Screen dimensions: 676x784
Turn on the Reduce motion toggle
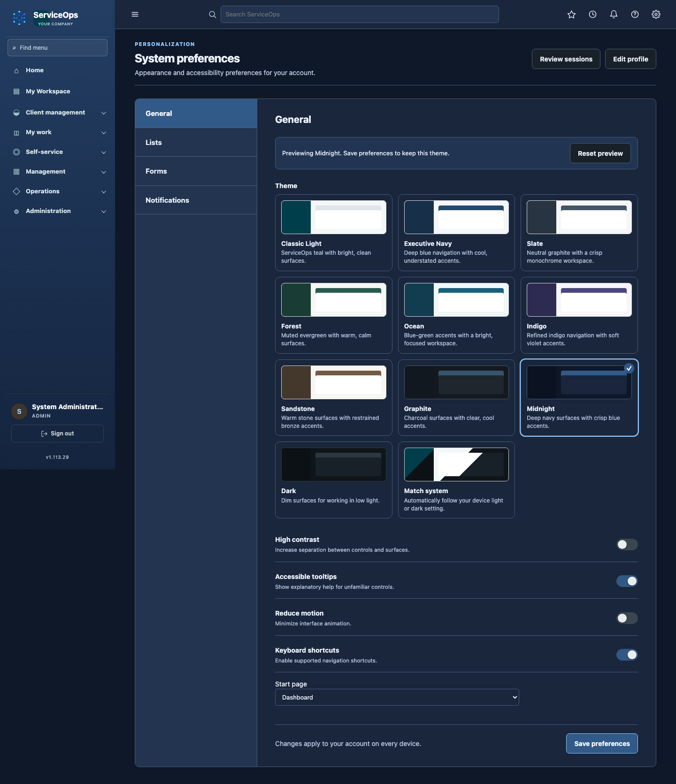pyautogui.click(x=627, y=618)
